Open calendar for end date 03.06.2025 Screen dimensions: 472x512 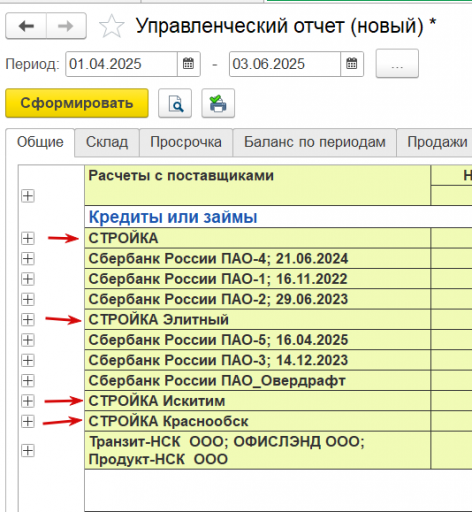point(352,64)
